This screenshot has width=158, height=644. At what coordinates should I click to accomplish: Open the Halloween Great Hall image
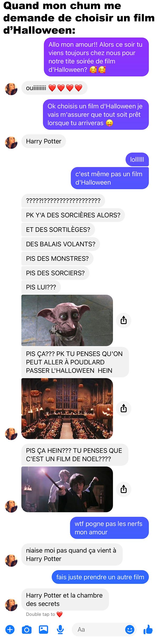[x=67, y=408]
